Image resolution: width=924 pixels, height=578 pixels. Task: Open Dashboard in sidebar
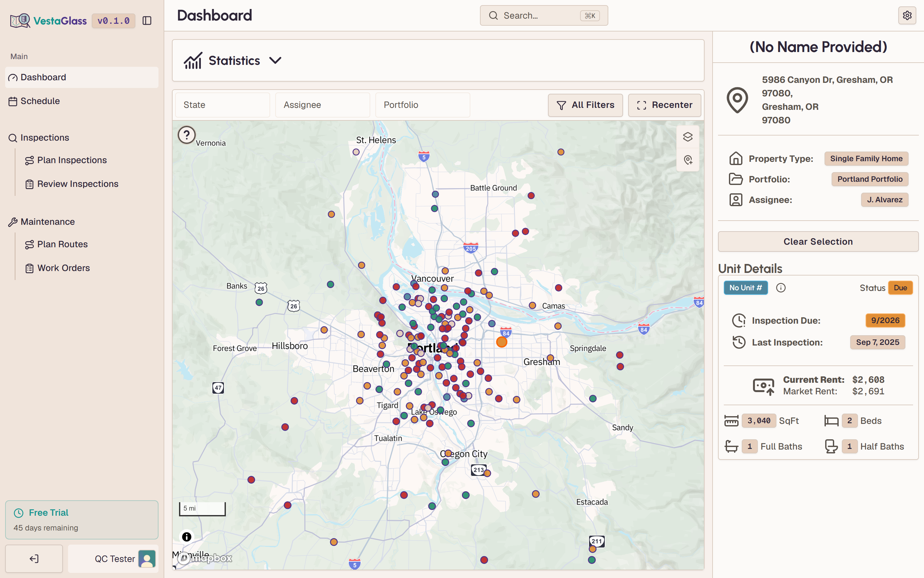click(x=82, y=77)
